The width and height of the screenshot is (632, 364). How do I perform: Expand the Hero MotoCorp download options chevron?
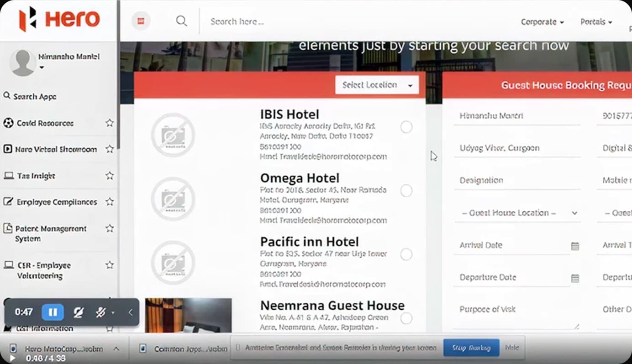[x=116, y=348]
